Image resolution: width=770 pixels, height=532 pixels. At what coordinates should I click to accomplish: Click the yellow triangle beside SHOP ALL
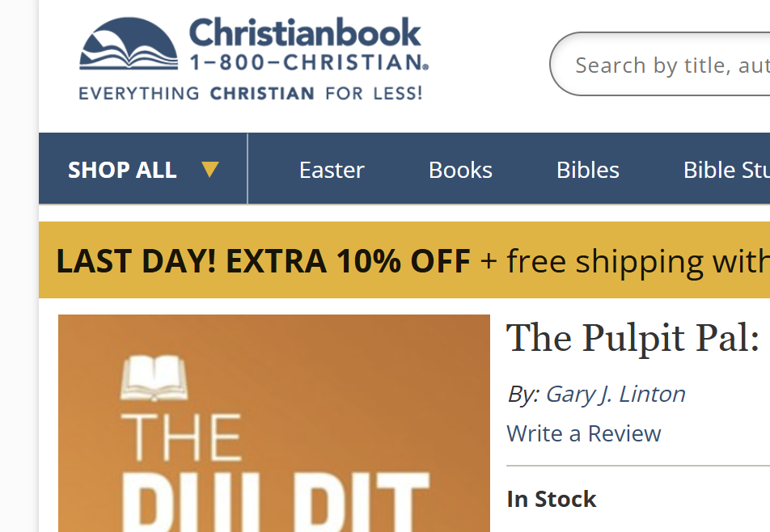click(x=210, y=170)
